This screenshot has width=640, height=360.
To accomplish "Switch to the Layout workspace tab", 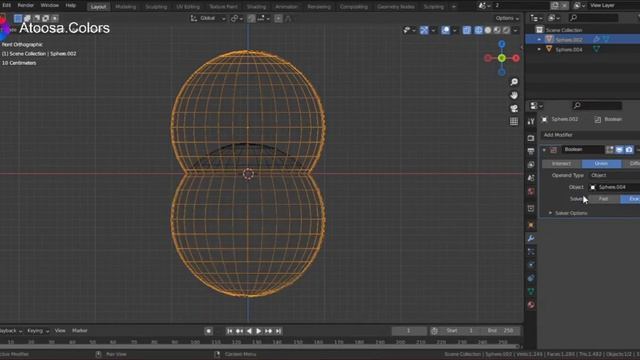I will tap(98, 7).
